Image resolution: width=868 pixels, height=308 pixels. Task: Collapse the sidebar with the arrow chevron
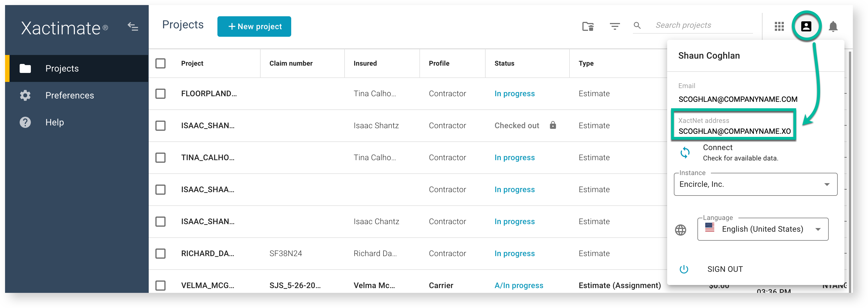tap(133, 27)
